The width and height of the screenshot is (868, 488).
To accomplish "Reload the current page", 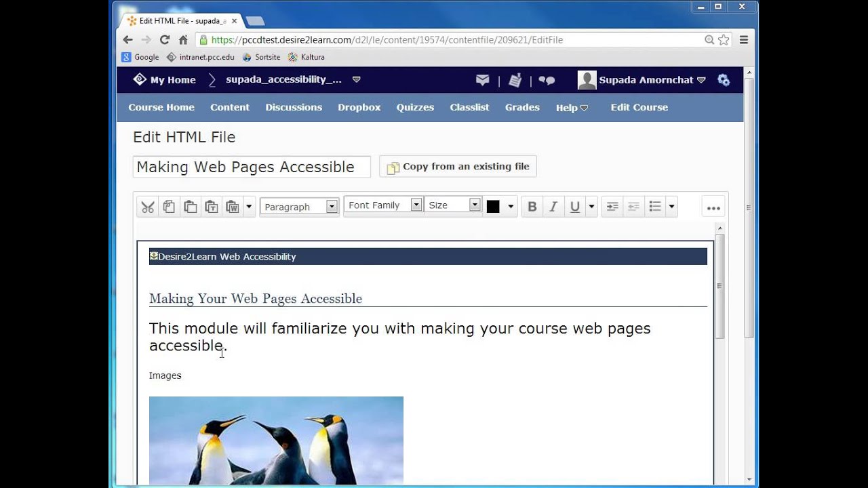I will pyautogui.click(x=165, y=40).
